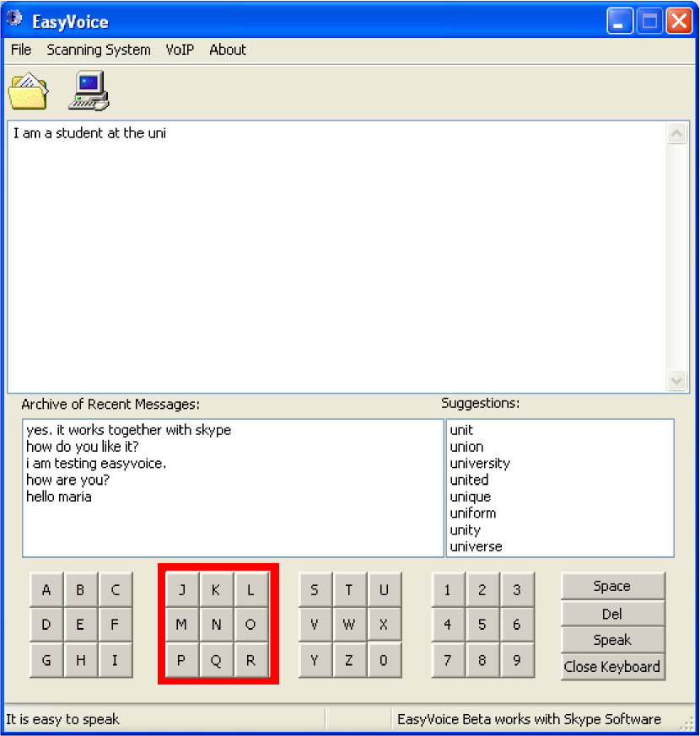Click the Del button
This screenshot has height=736, width=700.
click(x=612, y=614)
